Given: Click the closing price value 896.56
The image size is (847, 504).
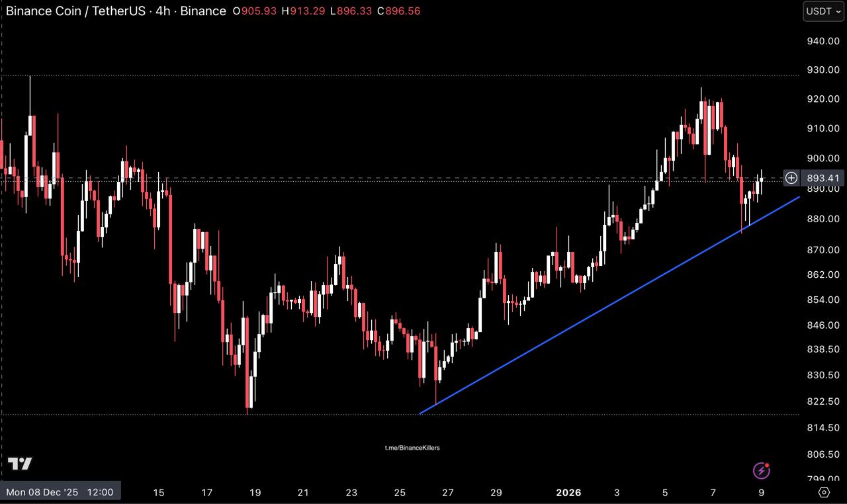Looking at the screenshot, I should click(398, 11).
